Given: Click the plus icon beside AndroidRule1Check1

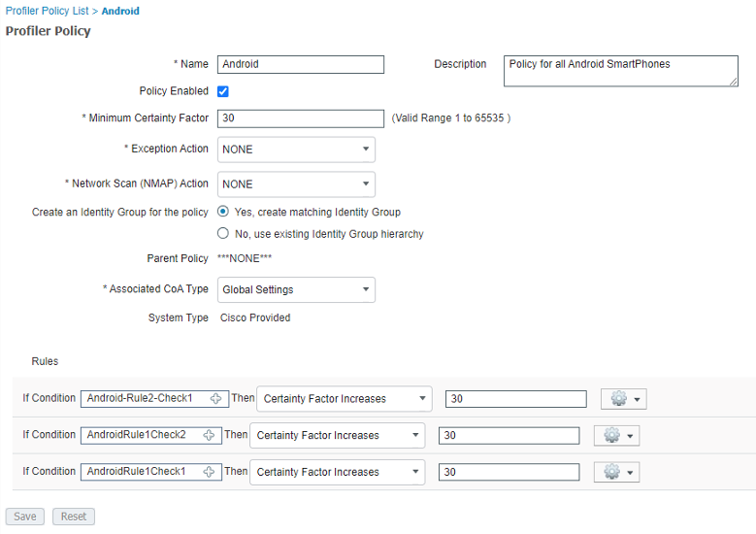Looking at the screenshot, I should point(209,472).
